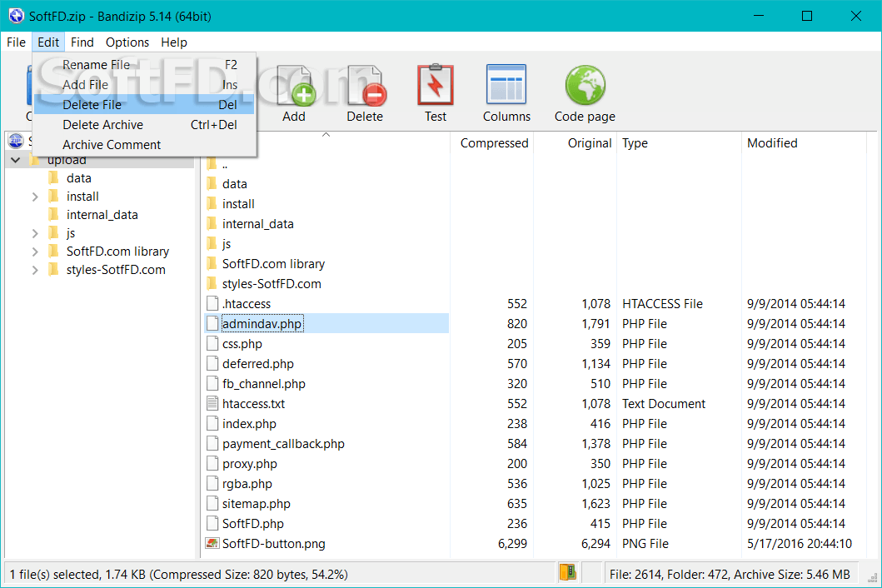
Task: Sort by Compressed column header
Action: 491,143
